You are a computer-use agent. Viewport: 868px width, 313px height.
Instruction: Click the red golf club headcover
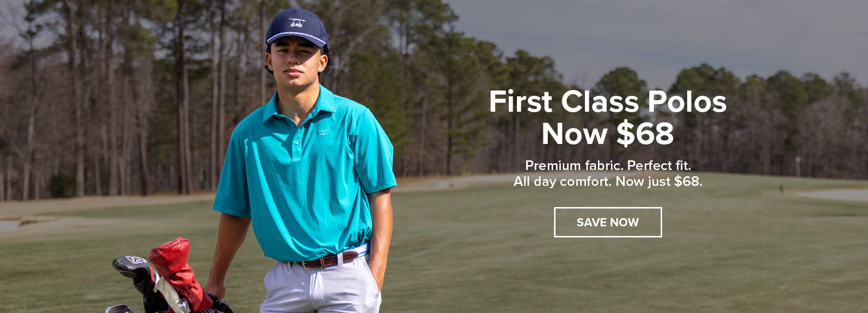(177, 272)
